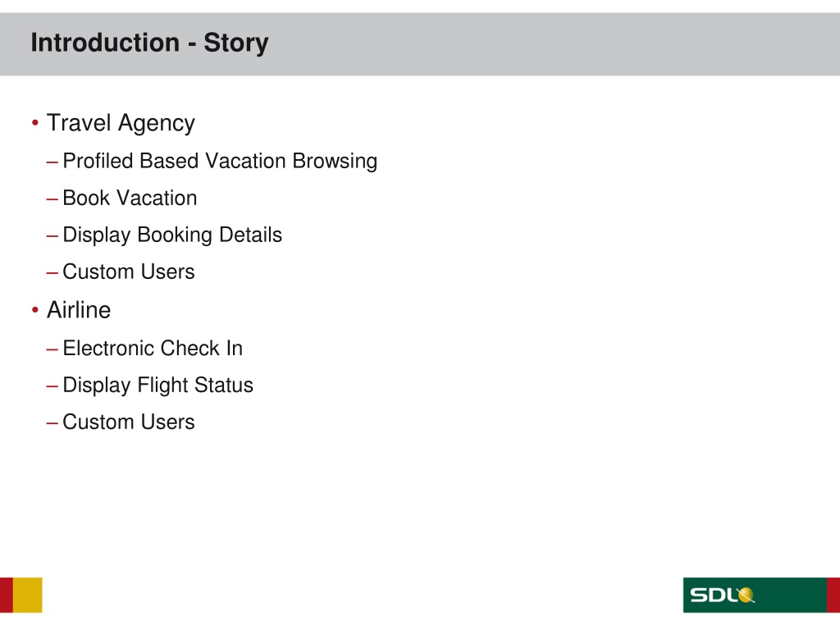Click Custom Users under Travel Agency
This screenshot has height=630, width=840.
coord(129,272)
